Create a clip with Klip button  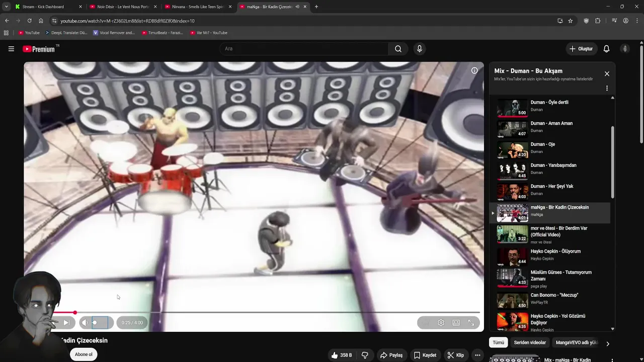[x=456, y=355]
